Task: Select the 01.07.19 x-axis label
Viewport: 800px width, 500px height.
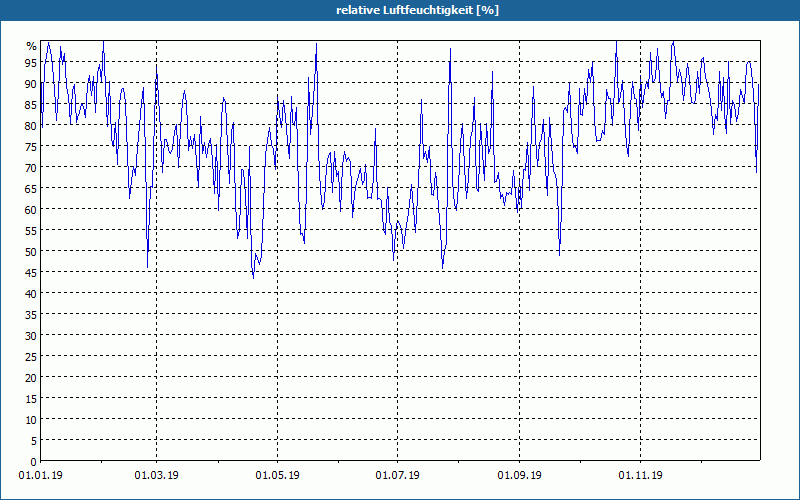Action: [x=397, y=476]
